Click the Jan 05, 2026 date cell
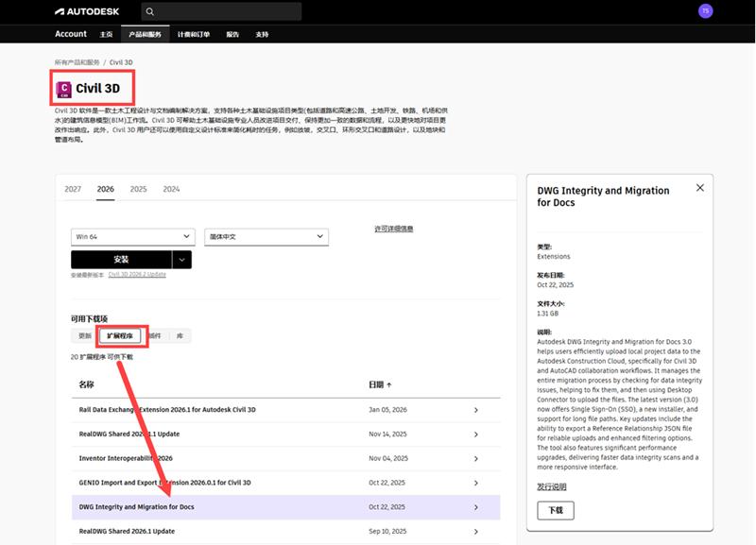This screenshot has width=756, height=545. [x=387, y=410]
